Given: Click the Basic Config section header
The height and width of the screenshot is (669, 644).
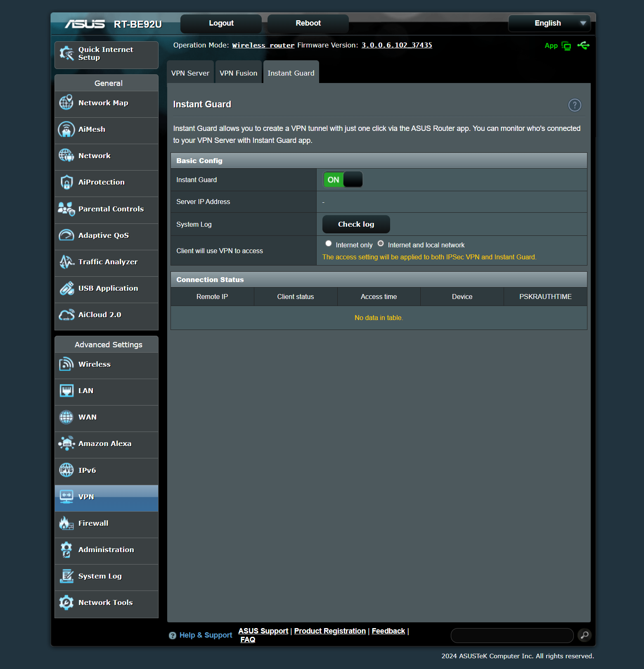Looking at the screenshot, I should [379, 161].
